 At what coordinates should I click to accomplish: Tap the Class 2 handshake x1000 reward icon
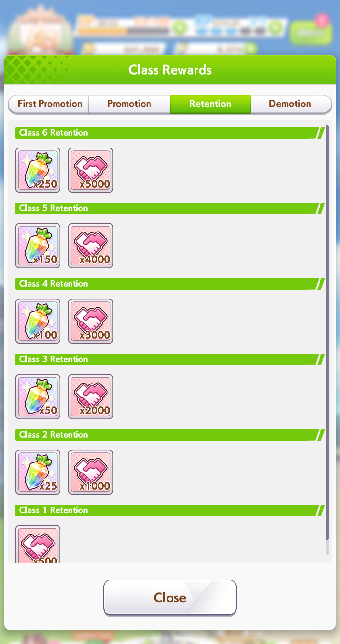tap(91, 472)
